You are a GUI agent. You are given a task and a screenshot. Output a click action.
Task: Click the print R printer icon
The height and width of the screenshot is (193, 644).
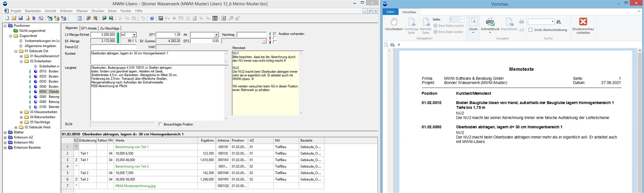tap(57, 18)
